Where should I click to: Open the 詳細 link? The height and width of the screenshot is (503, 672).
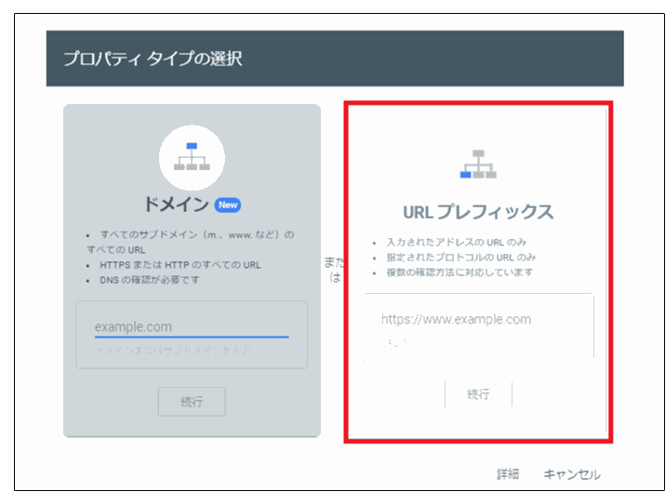click(508, 474)
